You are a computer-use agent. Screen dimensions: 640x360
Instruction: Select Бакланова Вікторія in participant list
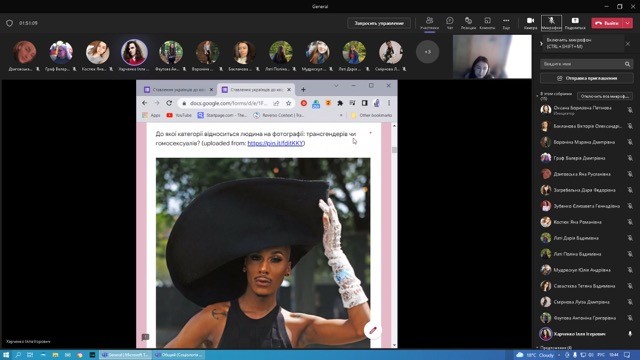pos(586,126)
